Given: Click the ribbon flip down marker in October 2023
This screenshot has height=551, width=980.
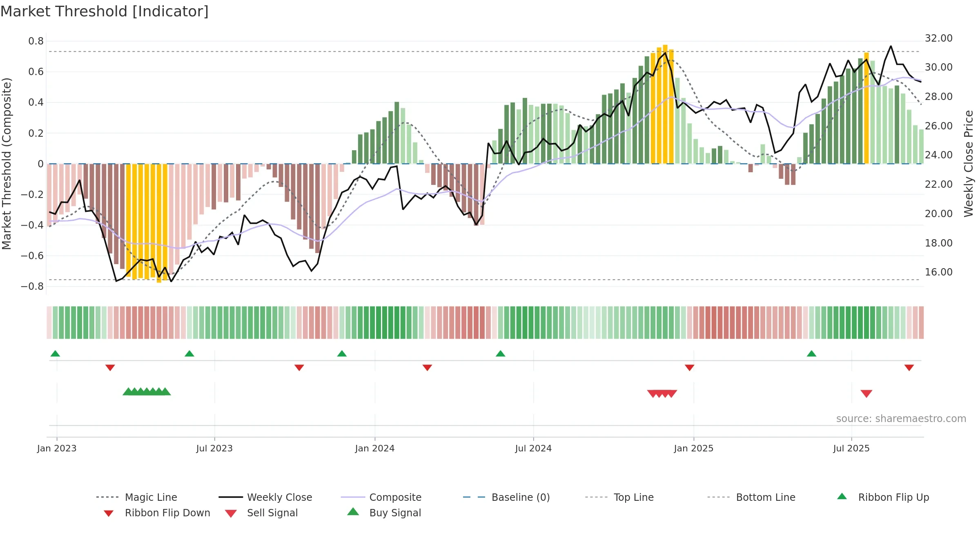Looking at the screenshot, I should [x=299, y=368].
